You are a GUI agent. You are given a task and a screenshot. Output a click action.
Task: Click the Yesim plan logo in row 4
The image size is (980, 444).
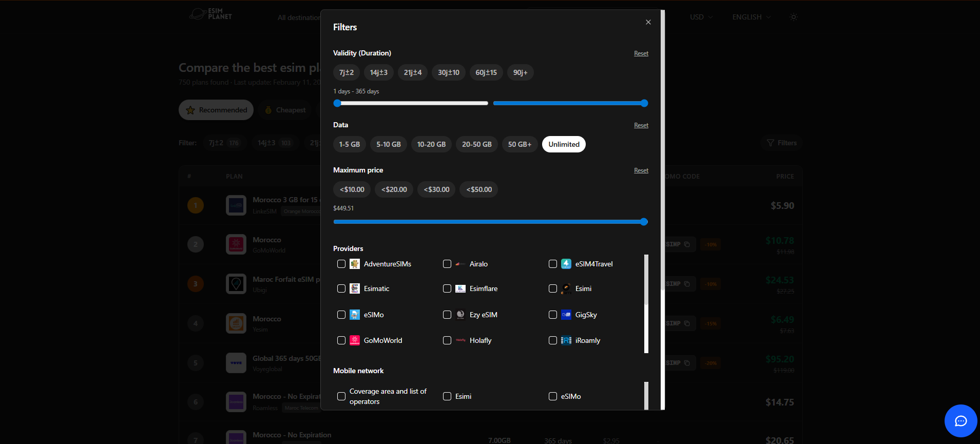pos(236,323)
